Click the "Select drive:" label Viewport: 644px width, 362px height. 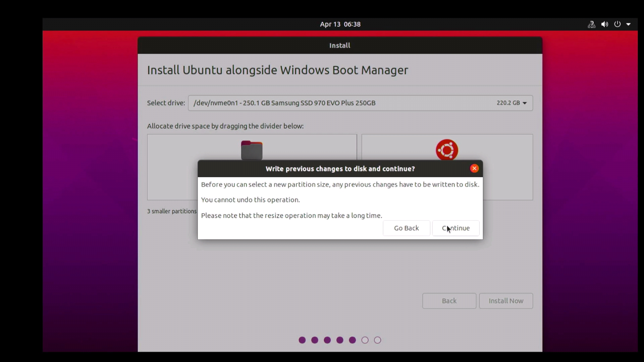166,103
